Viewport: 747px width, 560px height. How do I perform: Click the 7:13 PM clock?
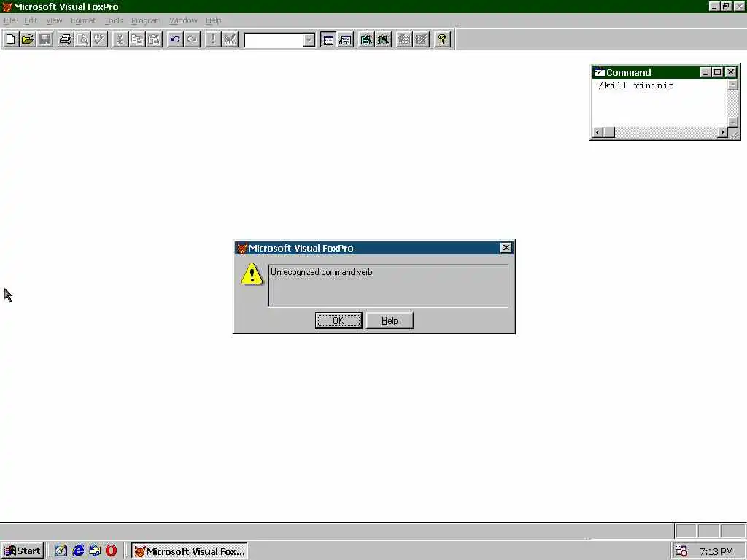click(716, 552)
